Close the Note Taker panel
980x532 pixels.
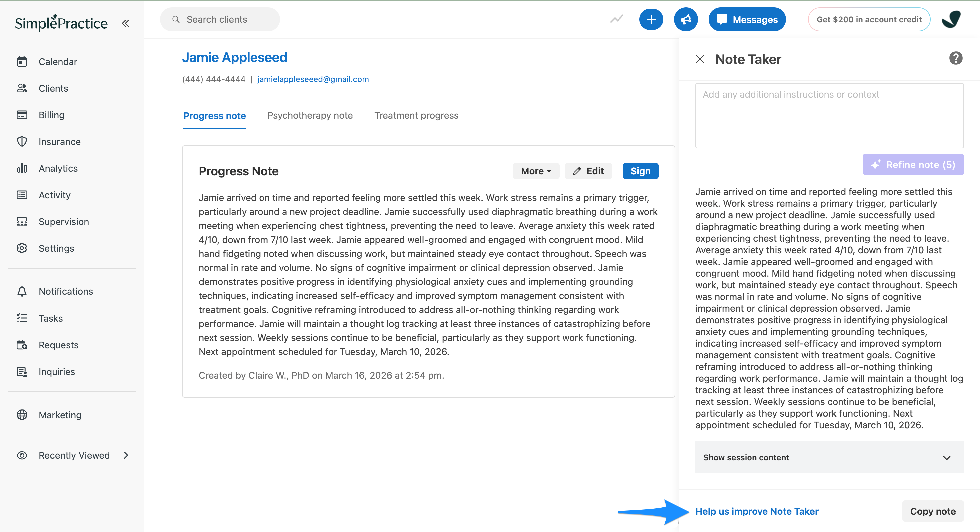coord(700,59)
